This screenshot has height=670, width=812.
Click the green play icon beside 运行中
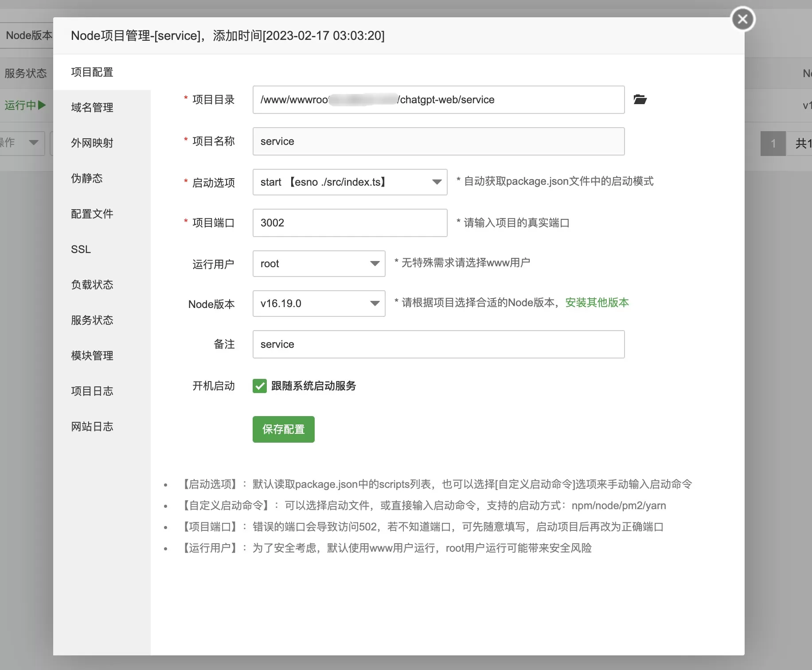click(x=43, y=105)
